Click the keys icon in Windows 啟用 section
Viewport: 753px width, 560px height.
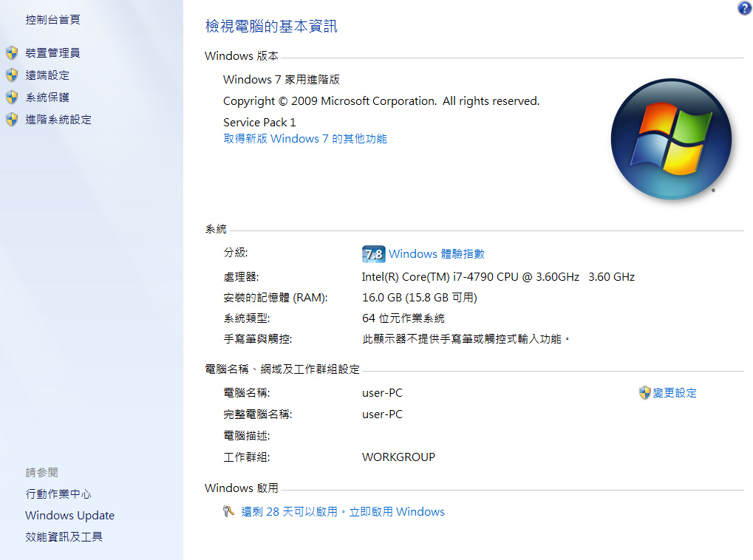[x=229, y=512]
